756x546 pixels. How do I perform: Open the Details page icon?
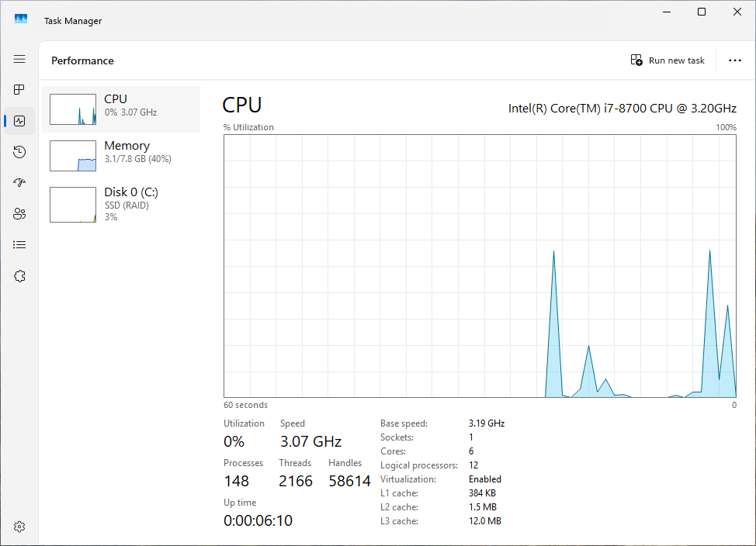pos(19,245)
